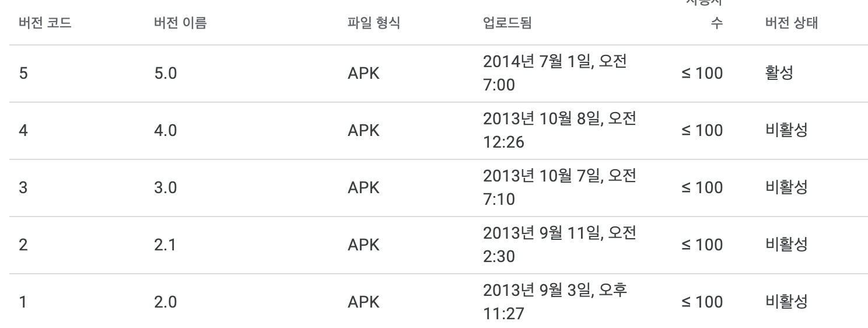Click APK file format in version 3.0 row

pyautogui.click(x=363, y=188)
